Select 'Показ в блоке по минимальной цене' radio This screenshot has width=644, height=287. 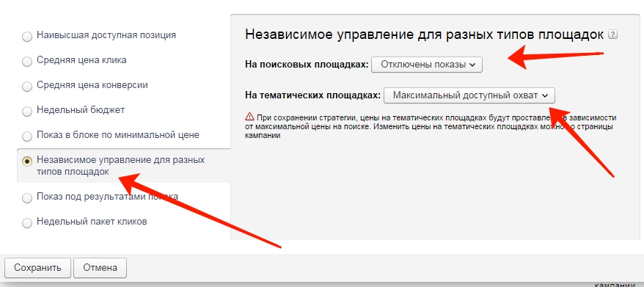point(27,137)
